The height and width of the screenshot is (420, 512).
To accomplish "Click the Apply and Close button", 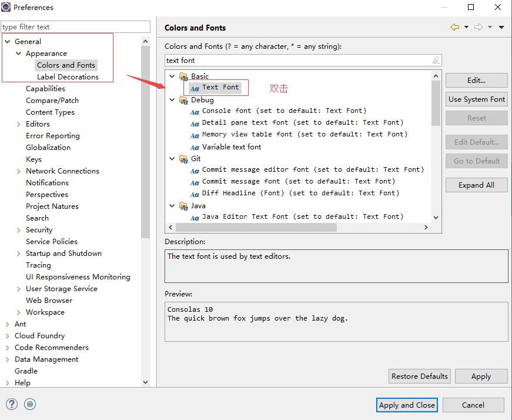I will [407, 405].
